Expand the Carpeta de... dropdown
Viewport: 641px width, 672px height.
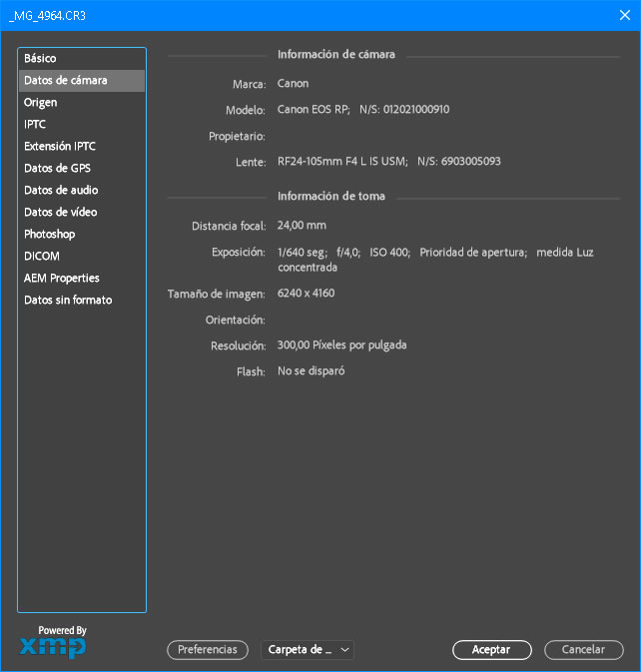(x=308, y=650)
